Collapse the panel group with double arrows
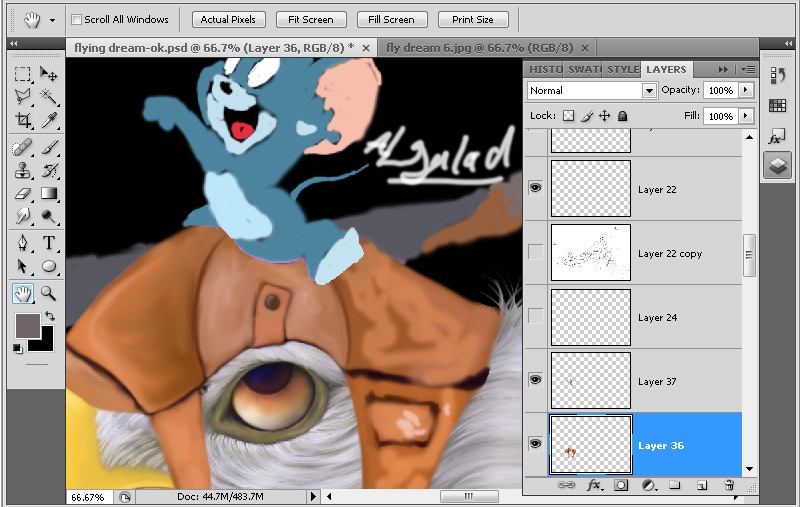Screen dimensions: 800x507 pos(723,69)
